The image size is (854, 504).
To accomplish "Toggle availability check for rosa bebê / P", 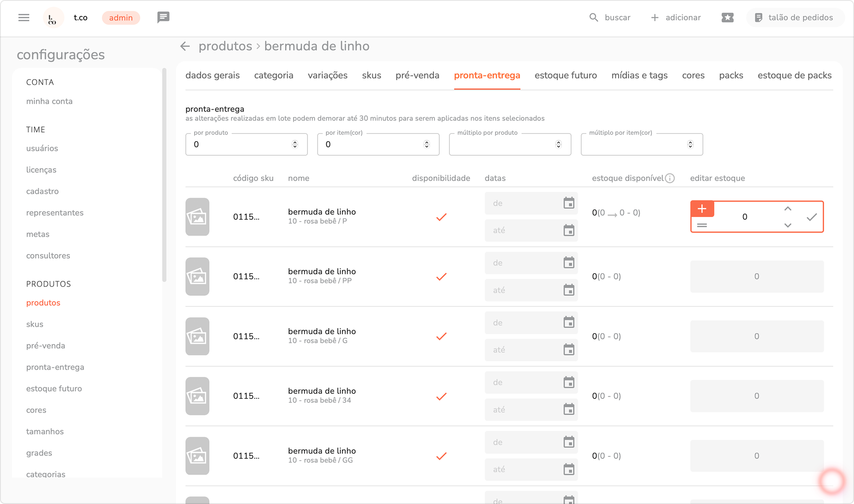I will (441, 217).
